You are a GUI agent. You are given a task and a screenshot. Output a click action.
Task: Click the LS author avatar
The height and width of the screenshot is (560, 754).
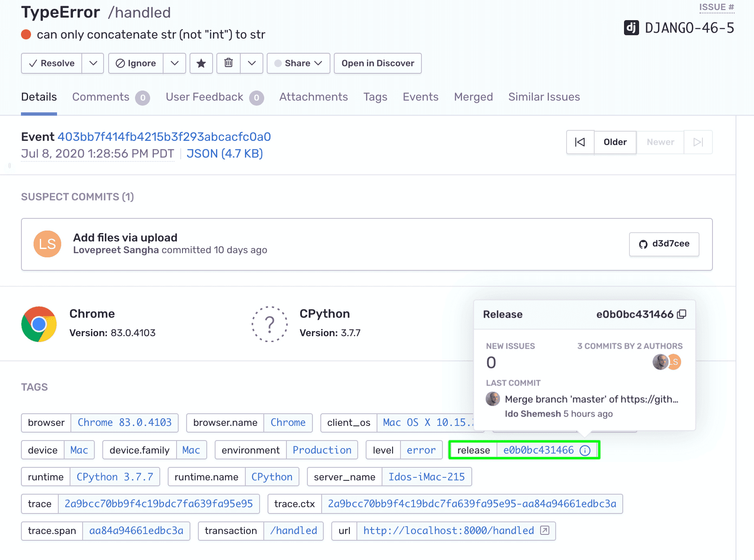point(47,244)
